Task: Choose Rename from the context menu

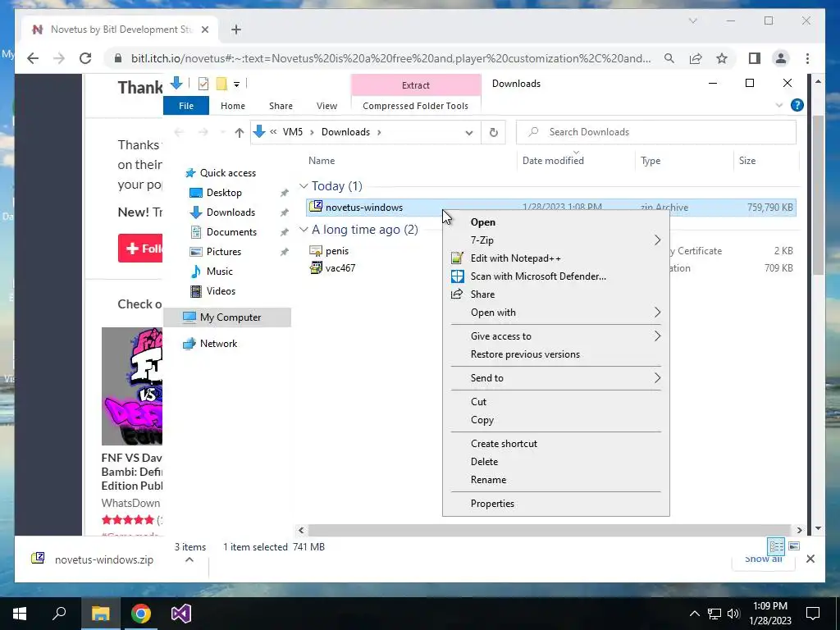Action: [x=556, y=480]
